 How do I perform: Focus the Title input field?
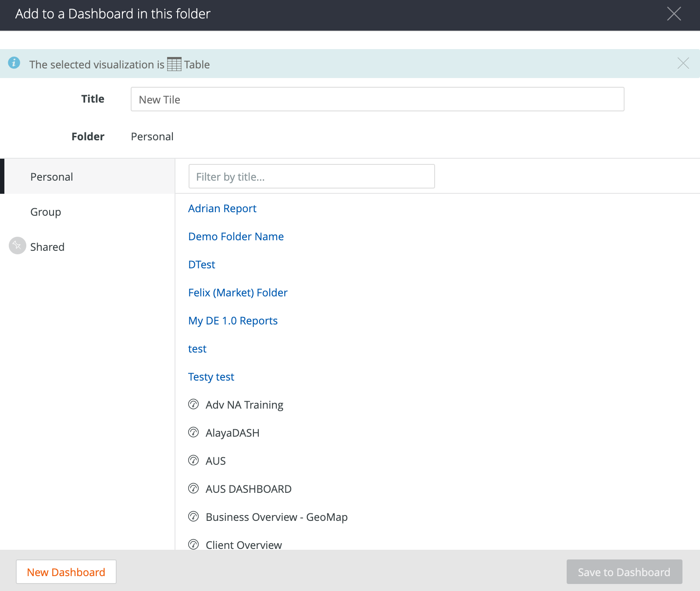click(x=377, y=100)
